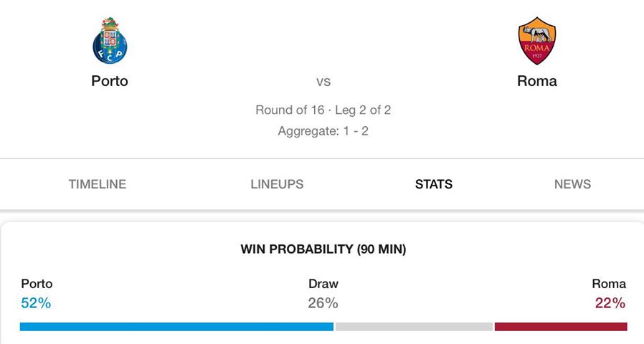The width and height of the screenshot is (644, 344).
Task: Click the Win Probability (90 min) heading
Action: click(323, 249)
